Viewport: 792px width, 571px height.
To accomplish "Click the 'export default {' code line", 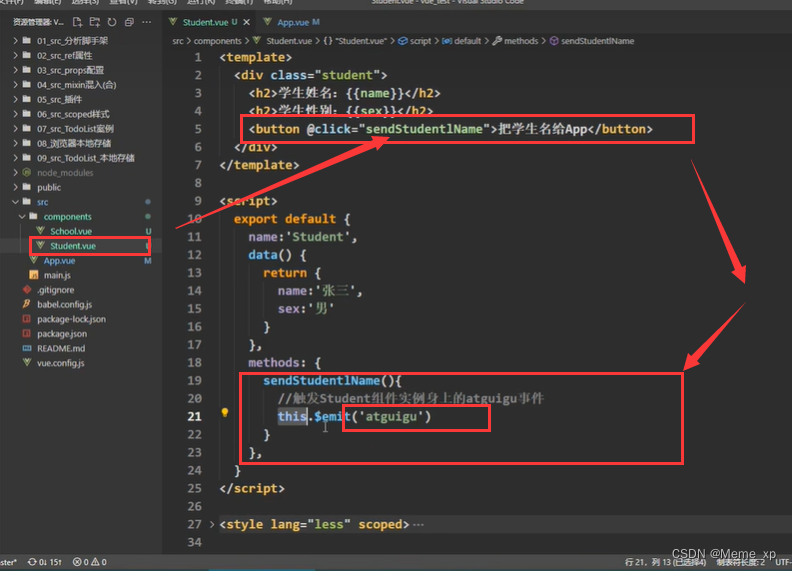I will coord(292,219).
